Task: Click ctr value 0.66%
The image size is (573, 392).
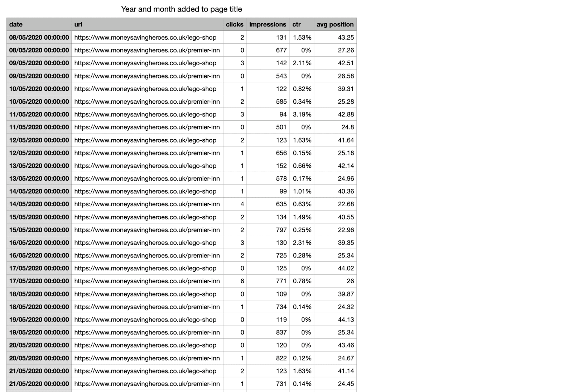Action: [x=302, y=166]
